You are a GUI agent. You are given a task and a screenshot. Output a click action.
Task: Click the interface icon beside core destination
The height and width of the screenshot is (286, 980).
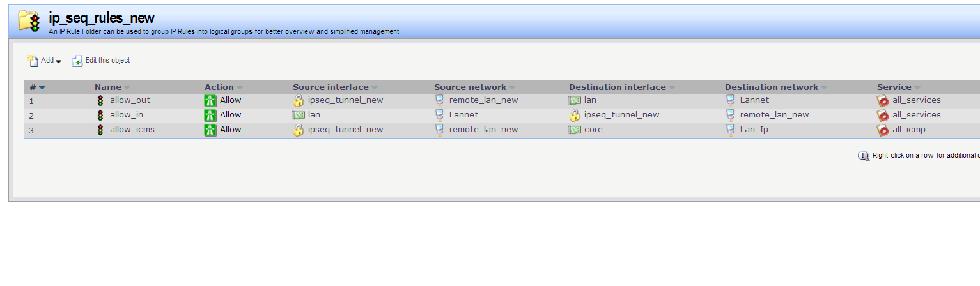[575, 130]
